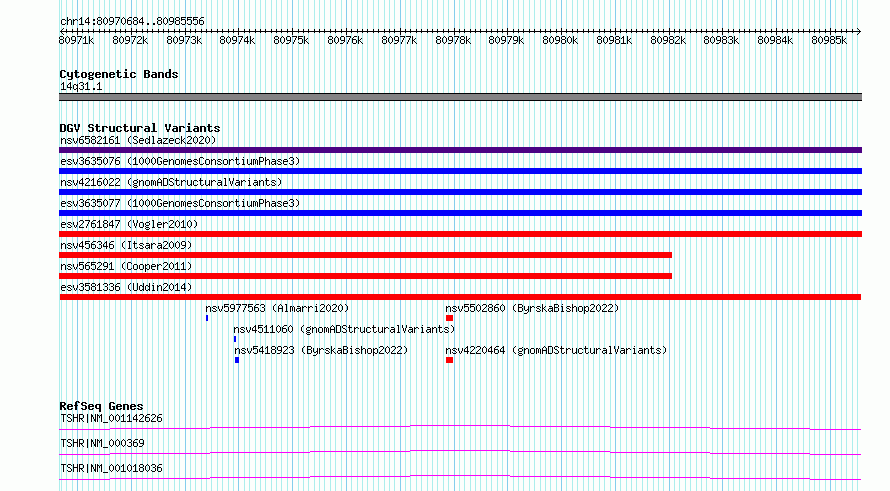
Task: Open nsv5418923 (ByrskaBishop2022) label
Action: pyautogui.click(x=321, y=350)
